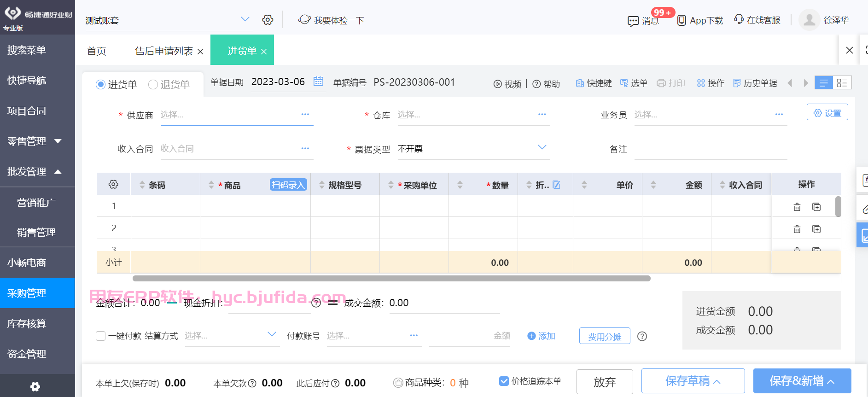The height and width of the screenshot is (397, 868).
Task: Click the table vertical scrollbar
Action: point(838,206)
